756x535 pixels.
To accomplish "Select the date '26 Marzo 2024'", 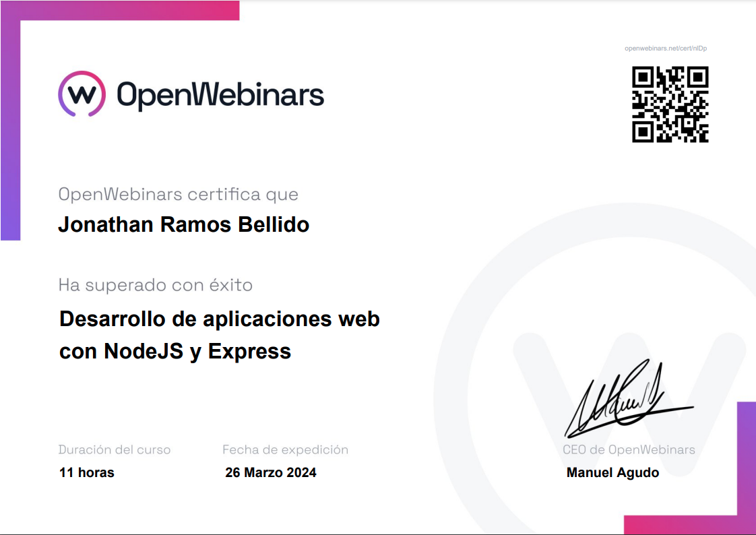I will pos(270,472).
